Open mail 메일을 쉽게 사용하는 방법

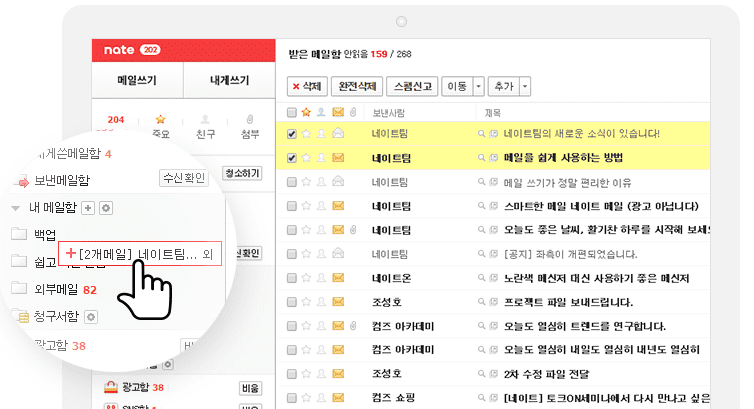pos(563,158)
